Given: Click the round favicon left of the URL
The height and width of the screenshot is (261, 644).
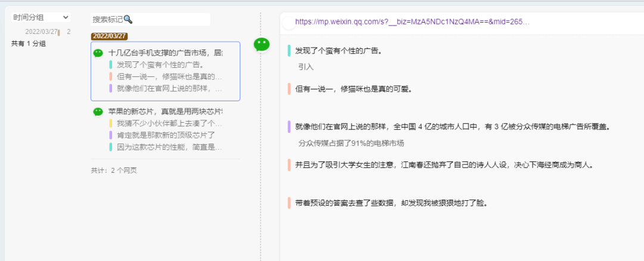Looking at the screenshot, I should pyautogui.click(x=289, y=23).
